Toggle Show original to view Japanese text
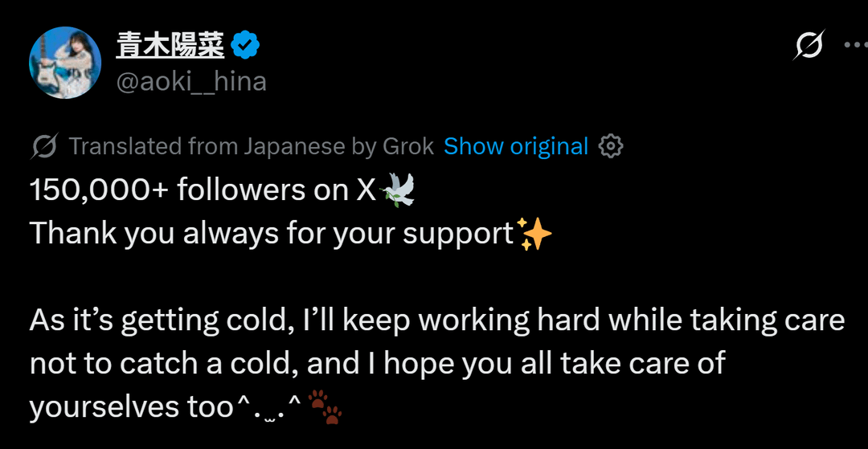Screen dimensions: 868x449 click(x=516, y=146)
